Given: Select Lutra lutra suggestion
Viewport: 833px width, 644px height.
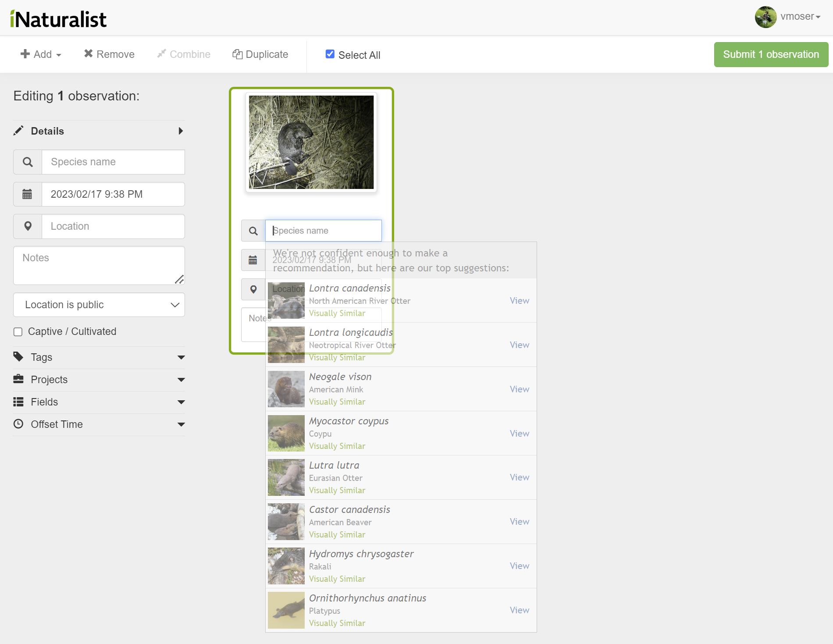Looking at the screenshot, I should tap(401, 478).
